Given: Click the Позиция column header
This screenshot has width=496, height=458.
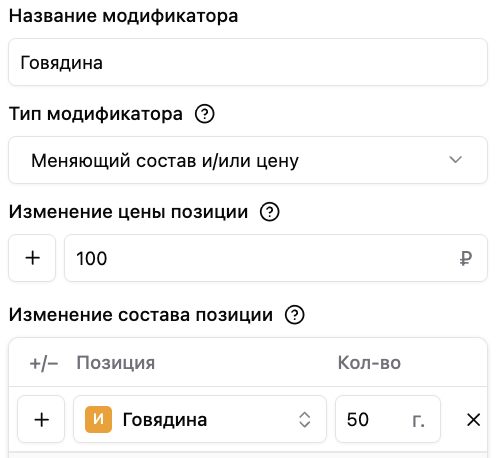Looking at the screenshot, I should click(116, 363).
